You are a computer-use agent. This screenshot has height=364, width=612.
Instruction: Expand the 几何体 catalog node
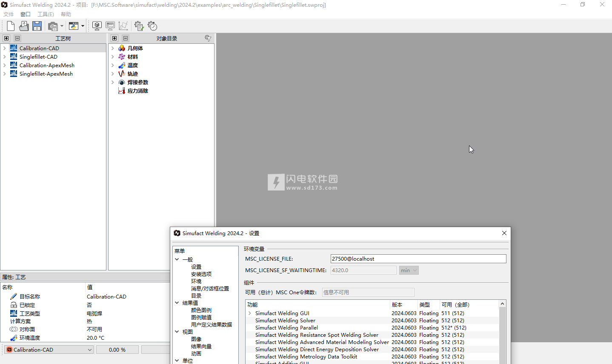(113, 48)
